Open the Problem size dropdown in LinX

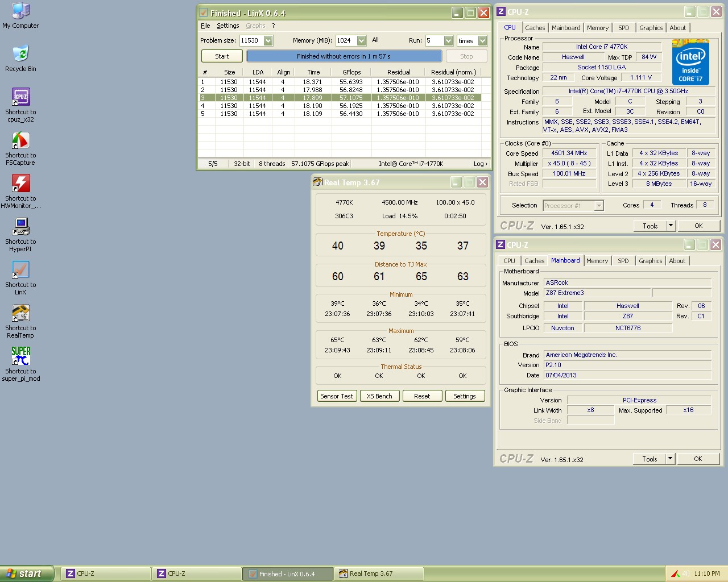[x=268, y=40]
